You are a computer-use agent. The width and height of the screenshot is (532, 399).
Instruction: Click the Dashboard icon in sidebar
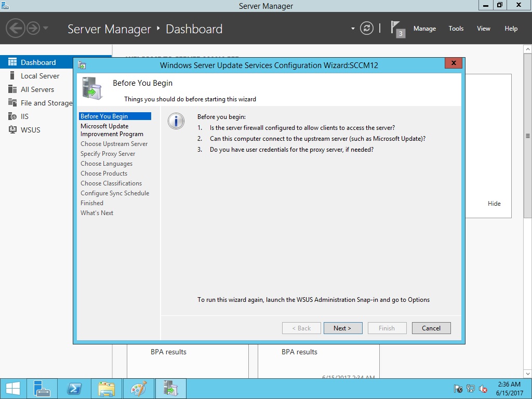tap(12, 62)
